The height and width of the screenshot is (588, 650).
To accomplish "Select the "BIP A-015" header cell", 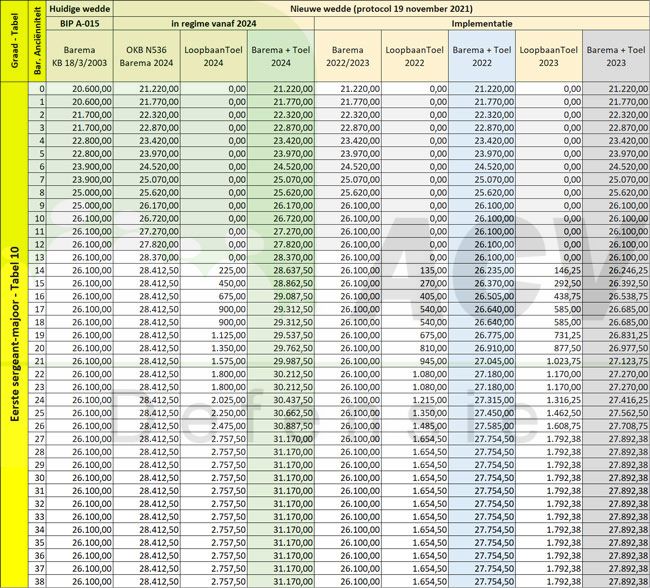I will [x=80, y=23].
